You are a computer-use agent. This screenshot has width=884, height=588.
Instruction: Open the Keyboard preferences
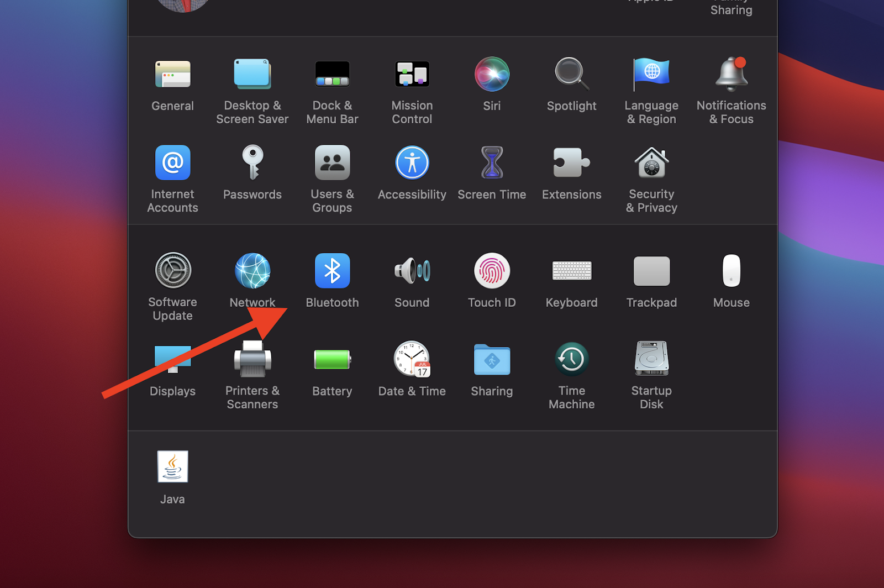[x=572, y=271]
